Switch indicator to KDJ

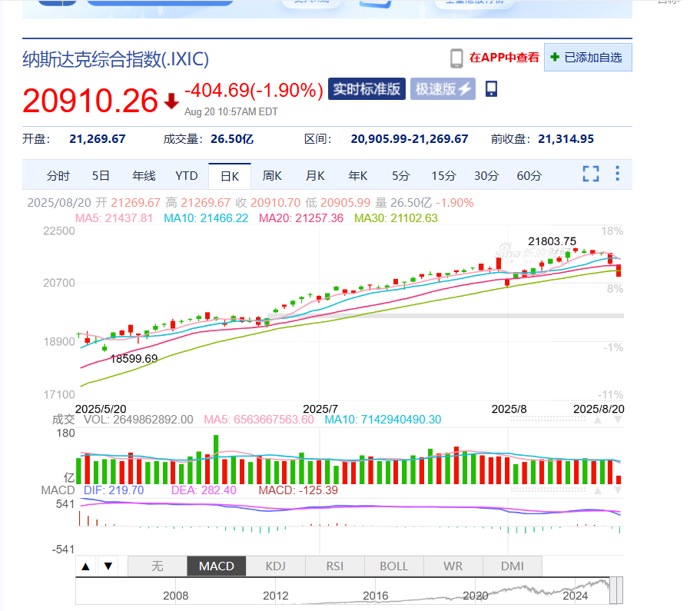(x=275, y=566)
